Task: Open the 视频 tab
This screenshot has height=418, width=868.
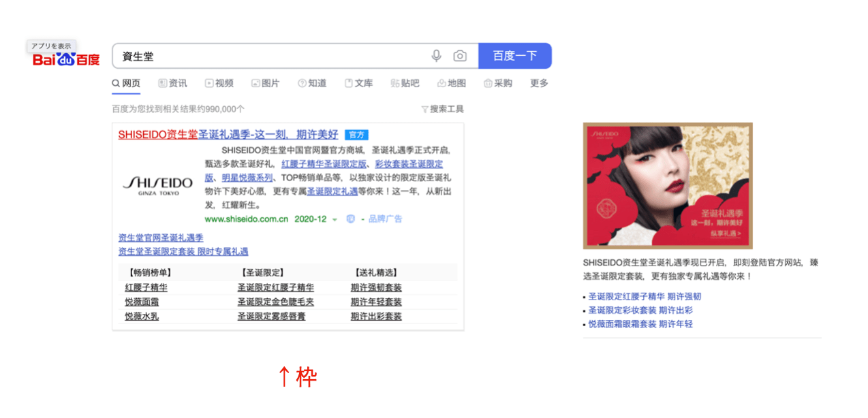Action: 219,83
